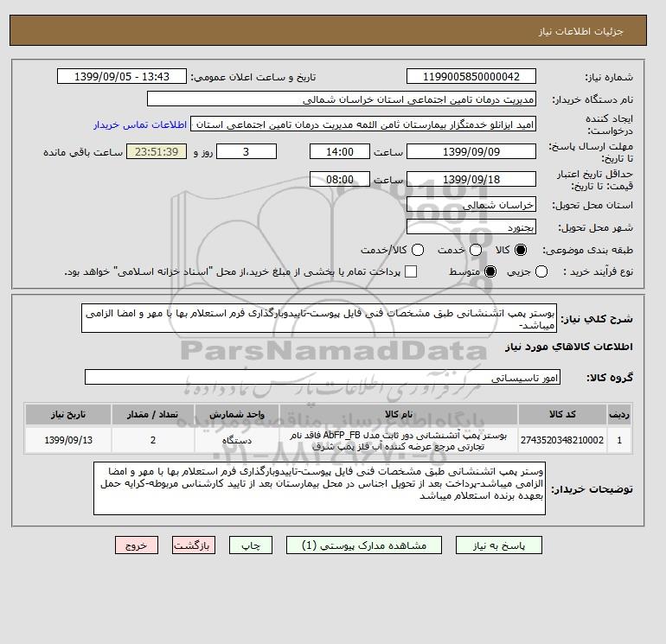666x644 pixels.
Task: Click the توضیحات خریدار text area
Action: click(319, 488)
